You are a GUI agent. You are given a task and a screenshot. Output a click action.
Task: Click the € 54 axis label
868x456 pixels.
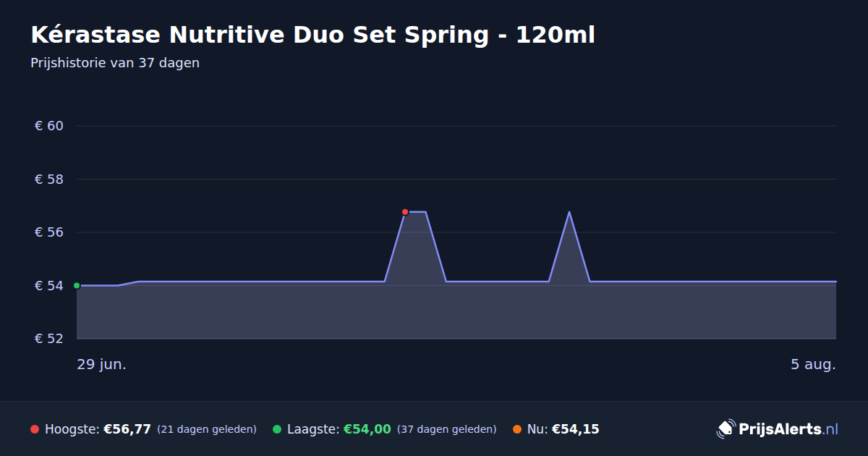49,285
